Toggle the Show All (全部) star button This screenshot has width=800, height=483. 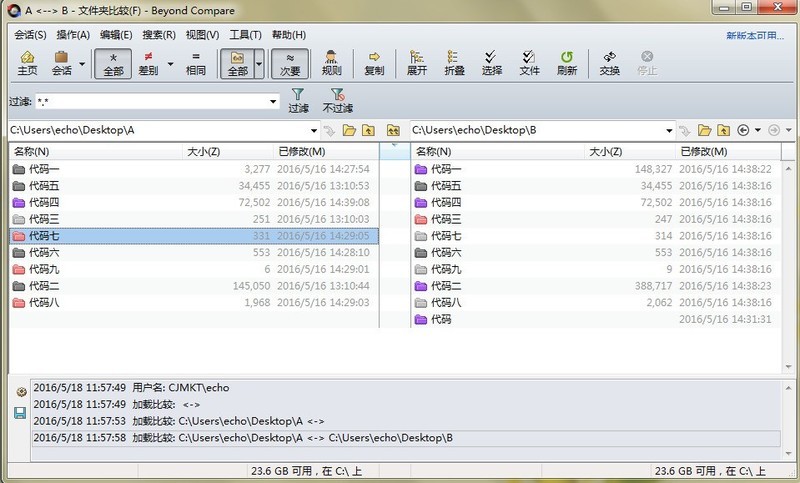113,64
